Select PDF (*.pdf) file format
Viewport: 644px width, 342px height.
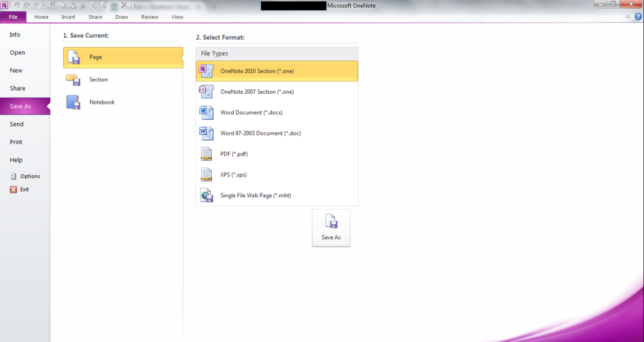coord(277,154)
